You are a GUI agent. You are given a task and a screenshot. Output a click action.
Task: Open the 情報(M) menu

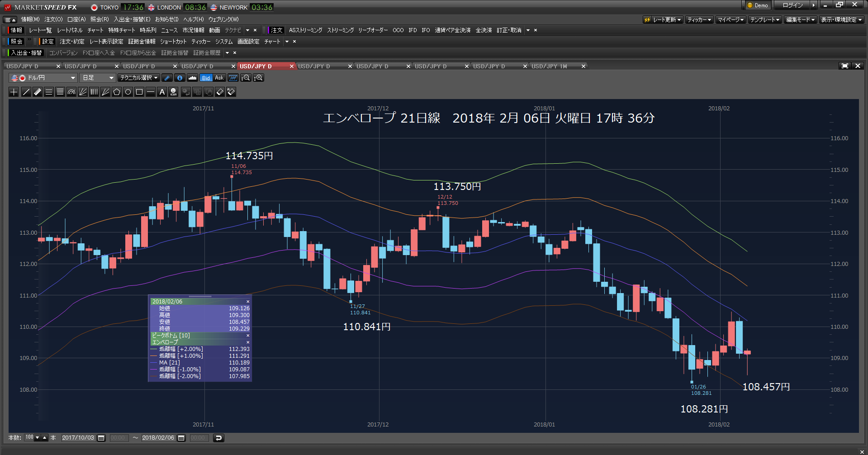click(30, 19)
